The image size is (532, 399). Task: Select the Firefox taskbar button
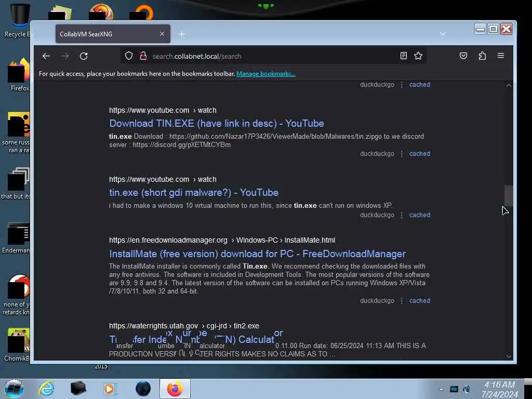(x=175, y=389)
